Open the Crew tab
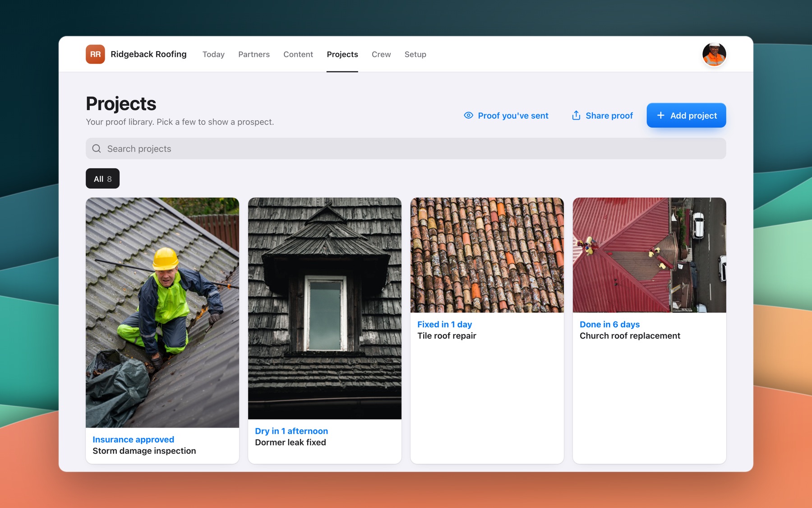This screenshot has width=812, height=508. [381, 54]
